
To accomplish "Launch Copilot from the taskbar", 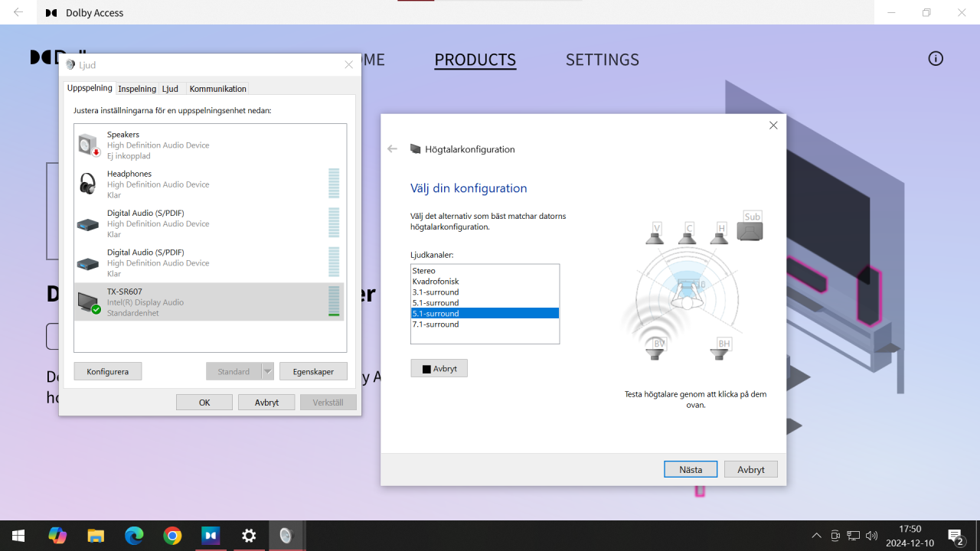I will (x=57, y=536).
